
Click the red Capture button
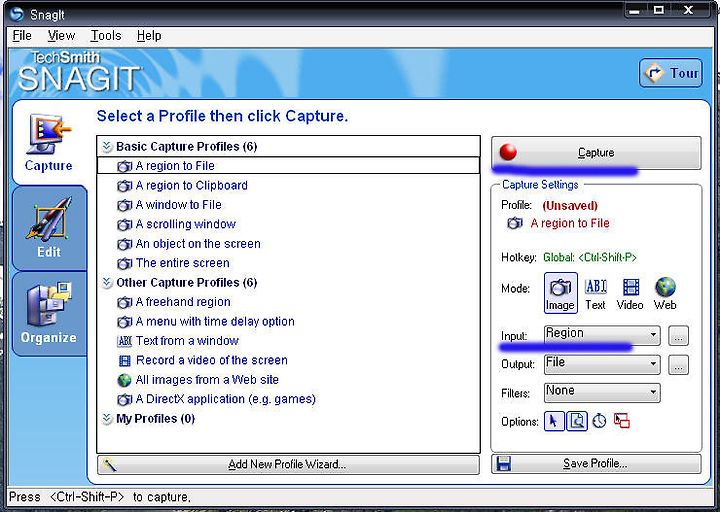pos(596,152)
